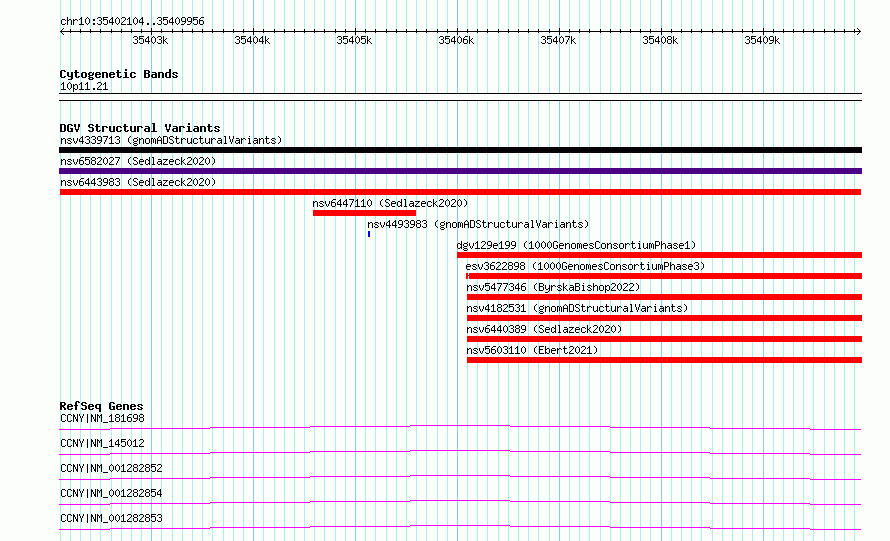890x541 pixels.
Task: Open variant label nsv4339713 (gnomADStructuralVariants)
Action: pyautogui.click(x=171, y=140)
